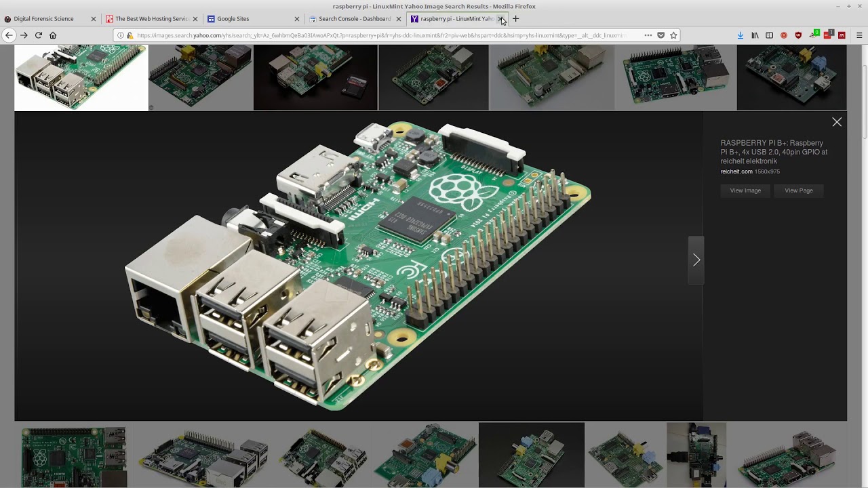Click the View Page button
Image resolution: width=868 pixels, height=488 pixels.
click(798, 190)
